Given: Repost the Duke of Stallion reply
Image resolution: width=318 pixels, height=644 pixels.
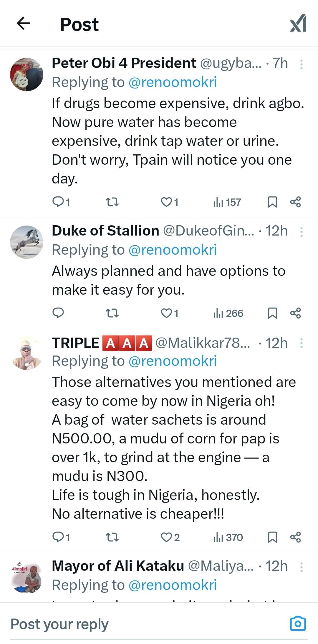Looking at the screenshot, I should (x=112, y=313).
